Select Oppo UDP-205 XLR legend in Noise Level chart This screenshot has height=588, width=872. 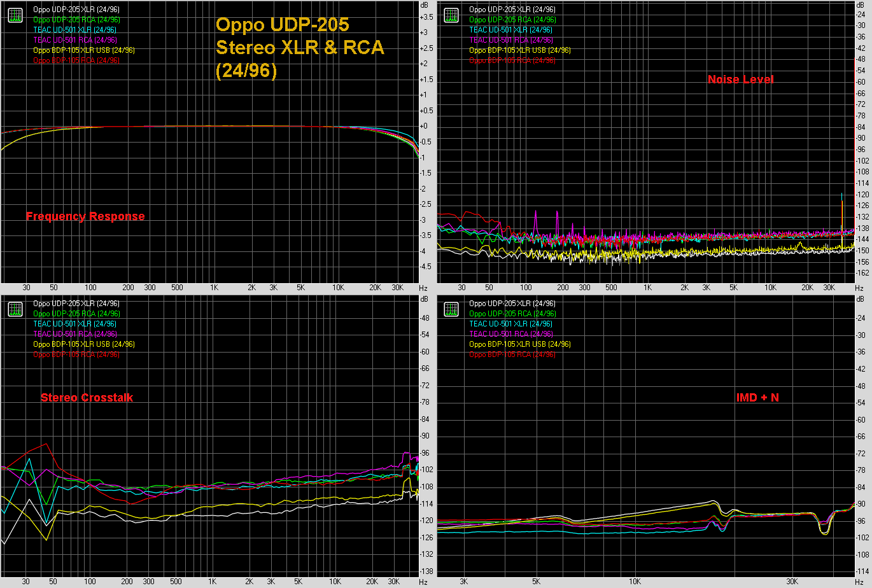point(512,10)
